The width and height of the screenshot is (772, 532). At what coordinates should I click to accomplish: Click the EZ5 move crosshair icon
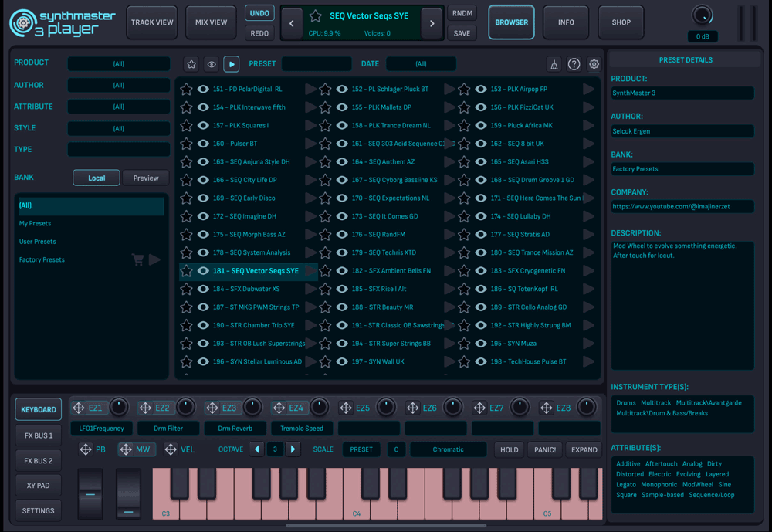(x=346, y=408)
